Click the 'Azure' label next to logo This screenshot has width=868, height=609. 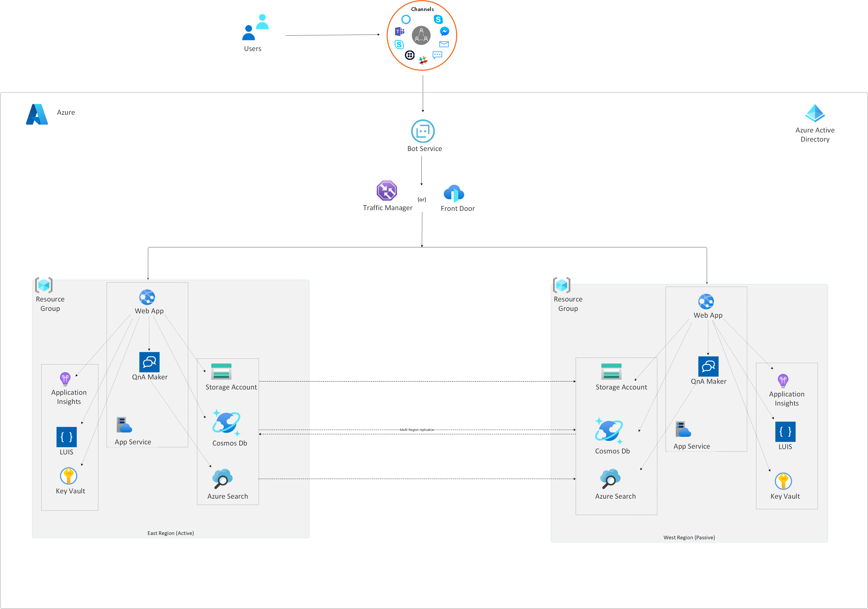point(66,112)
